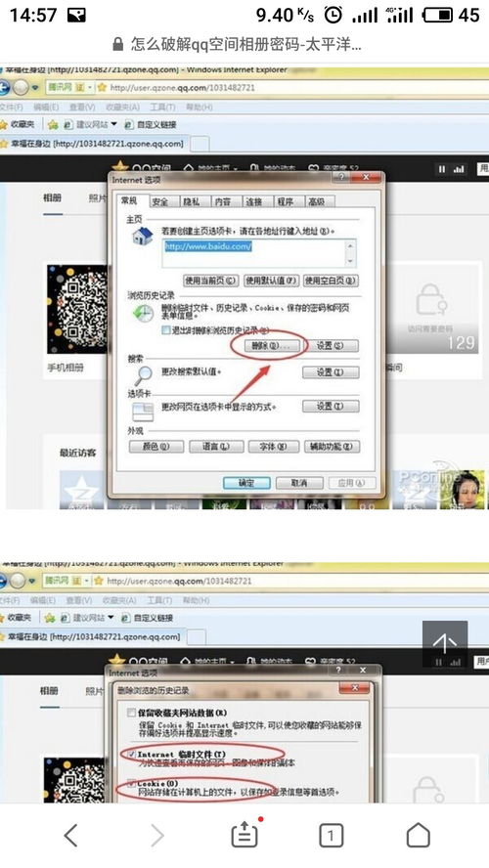Viewport: 489px width, 868px height.
Task: Tap the battery indicator showing 45
Action: (451, 15)
